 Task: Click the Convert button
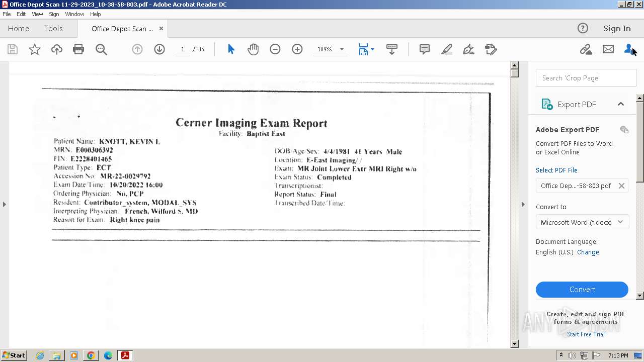(582, 290)
